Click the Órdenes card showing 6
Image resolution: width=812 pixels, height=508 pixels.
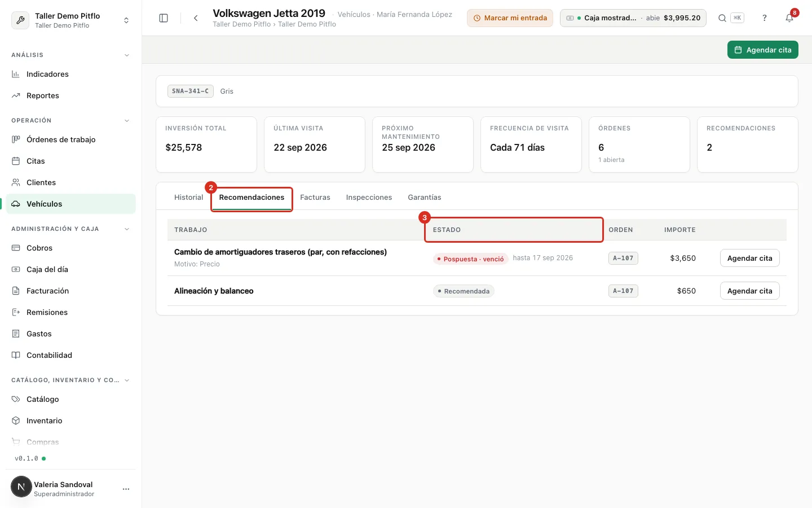(x=639, y=144)
